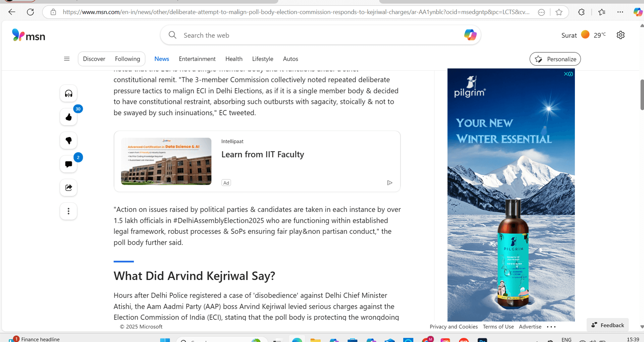644x342 pixels.
Task: Open MSN settings gear icon
Action: click(621, 35)
